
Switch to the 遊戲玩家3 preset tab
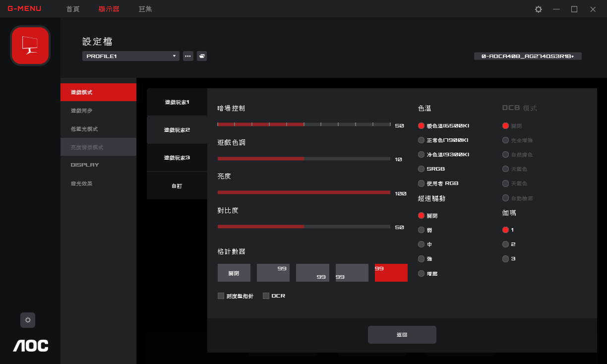[177, 158]
